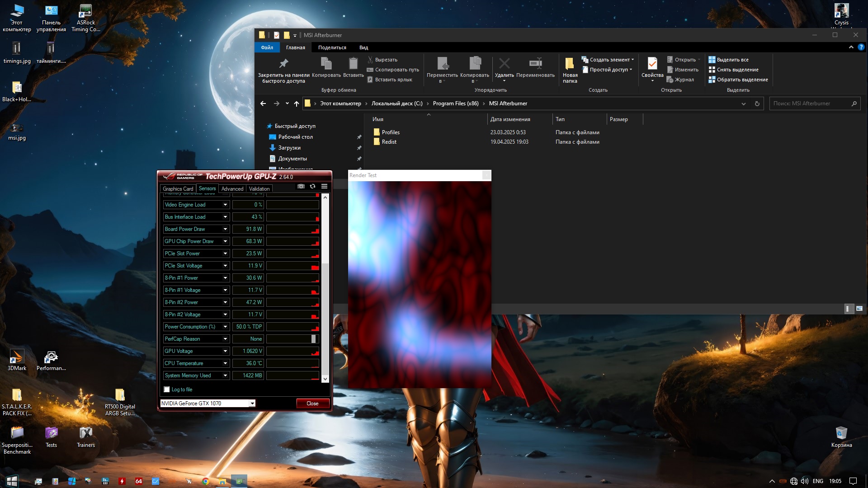Pin to Quick access icon

[283, 63]
